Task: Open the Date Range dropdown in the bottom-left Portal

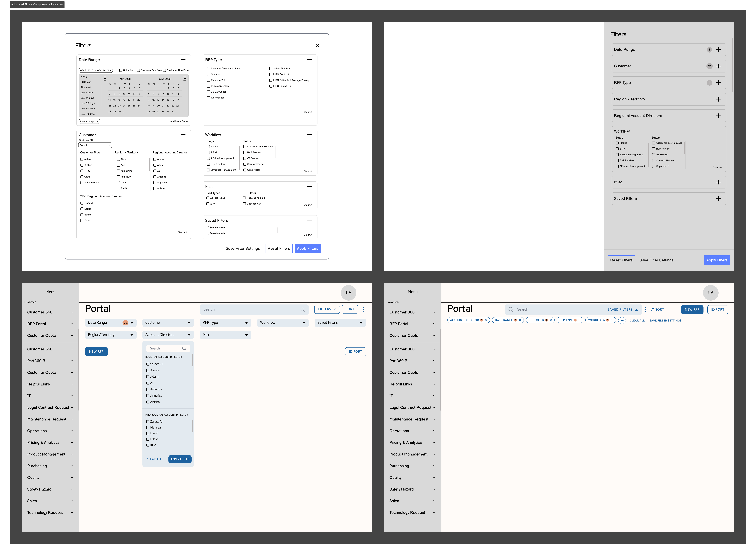Action: (x=111, y=323)
